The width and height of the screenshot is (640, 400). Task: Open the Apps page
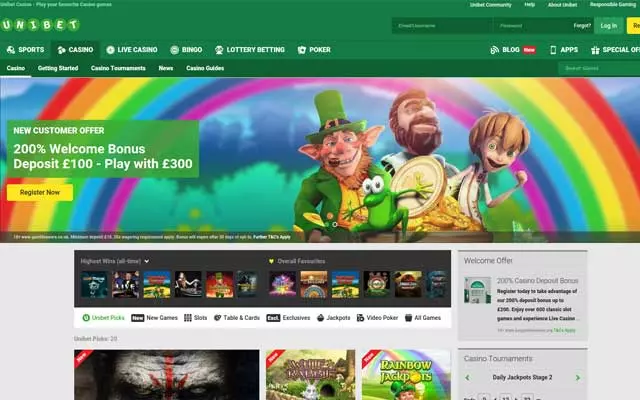tap(563, 49)
